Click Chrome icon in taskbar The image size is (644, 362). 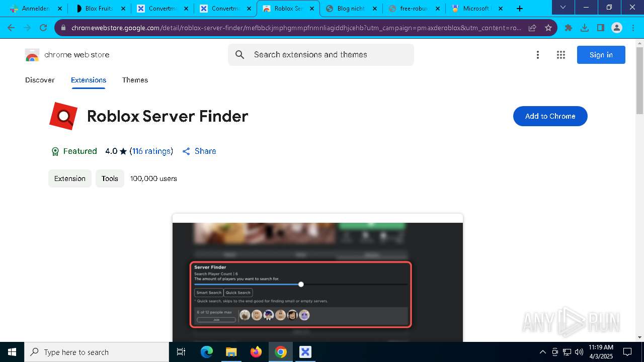tap(281, 352)
